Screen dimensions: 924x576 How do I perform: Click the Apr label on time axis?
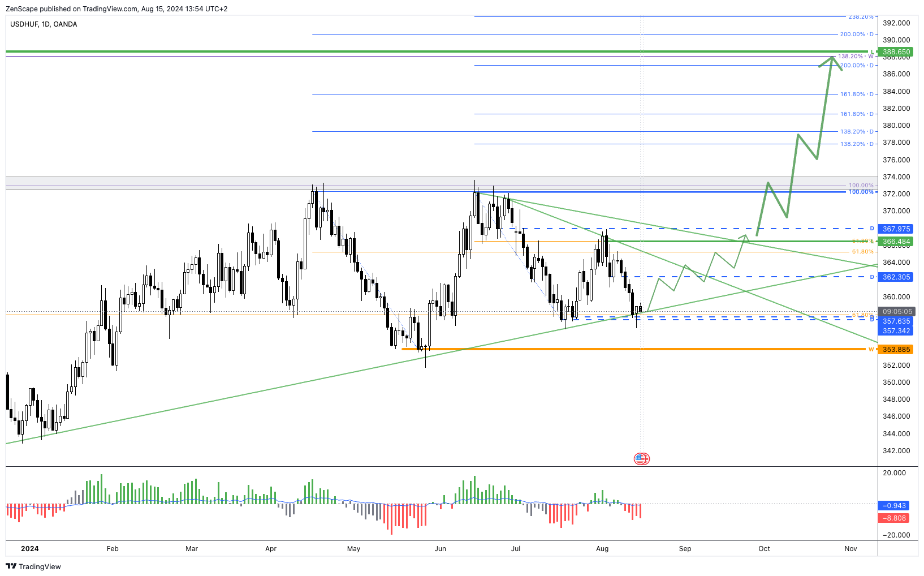[271, 549]
